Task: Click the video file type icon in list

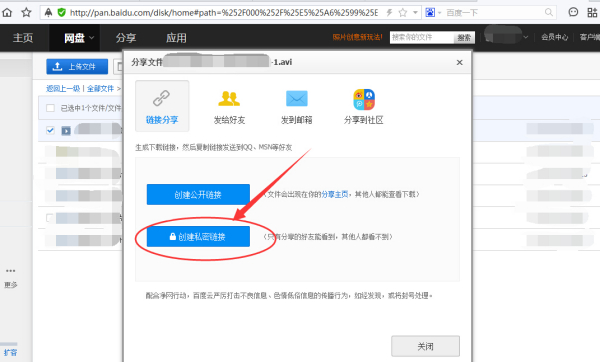Action: pos(66,131)
